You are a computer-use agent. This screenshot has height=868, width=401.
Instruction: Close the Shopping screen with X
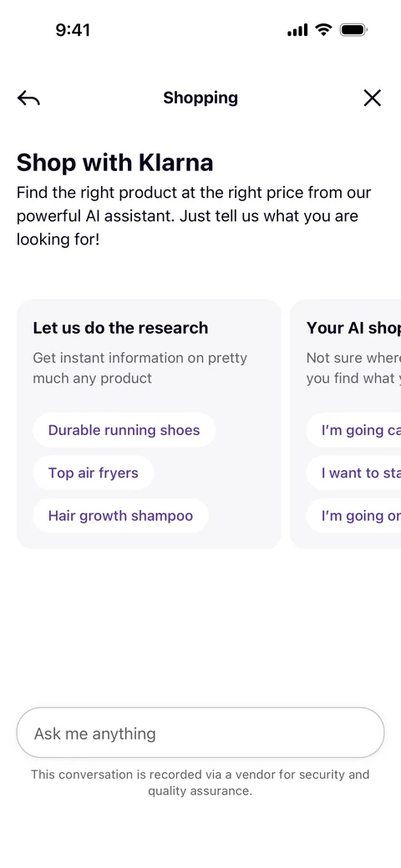coord(373,98)
